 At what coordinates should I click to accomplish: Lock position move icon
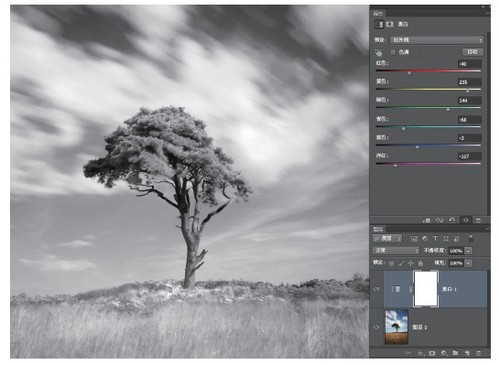pyautogui.click(x=411, y=263)
